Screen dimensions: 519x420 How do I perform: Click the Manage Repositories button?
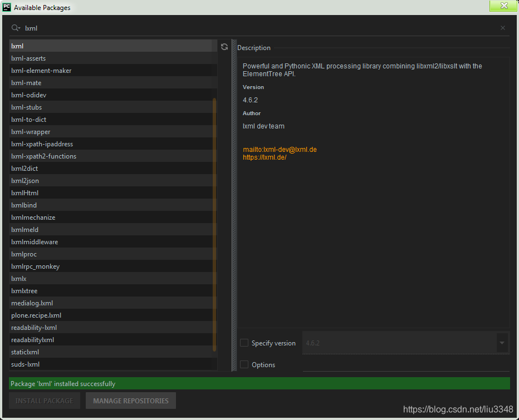coord(130,401)
